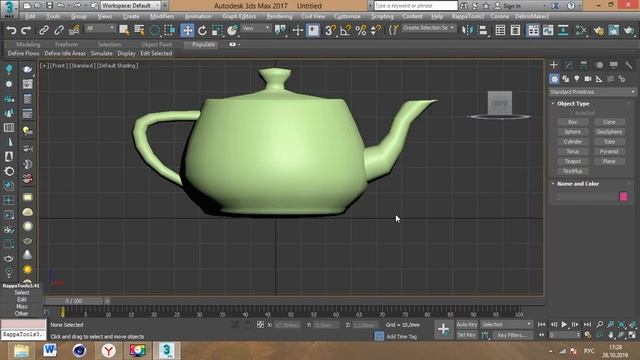Toggle Window/Crossing selection mode
The width and height of the screenshot is (640, 360).
pos(169,30)
